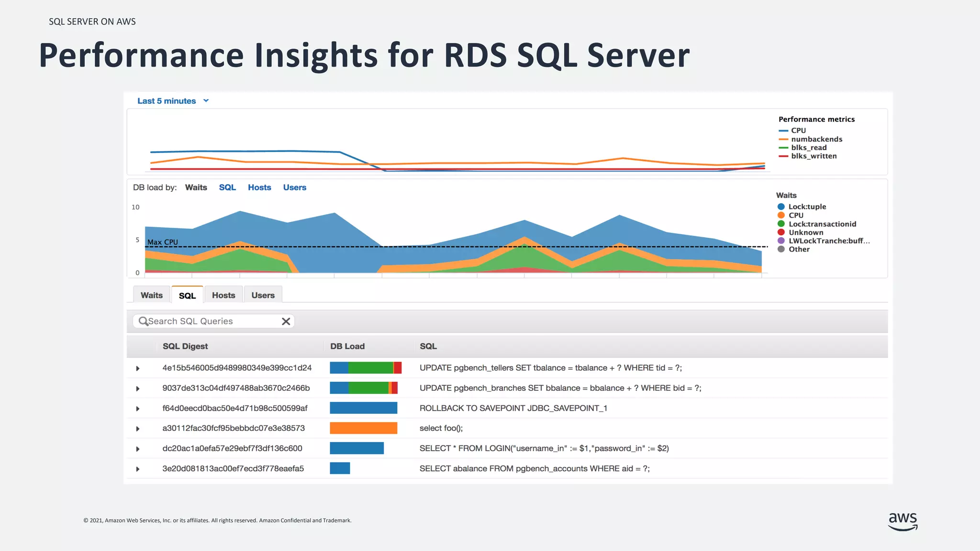Expand the a30112fac30fcf95bebbdc07e3e38573 digest row

point(138,429)
